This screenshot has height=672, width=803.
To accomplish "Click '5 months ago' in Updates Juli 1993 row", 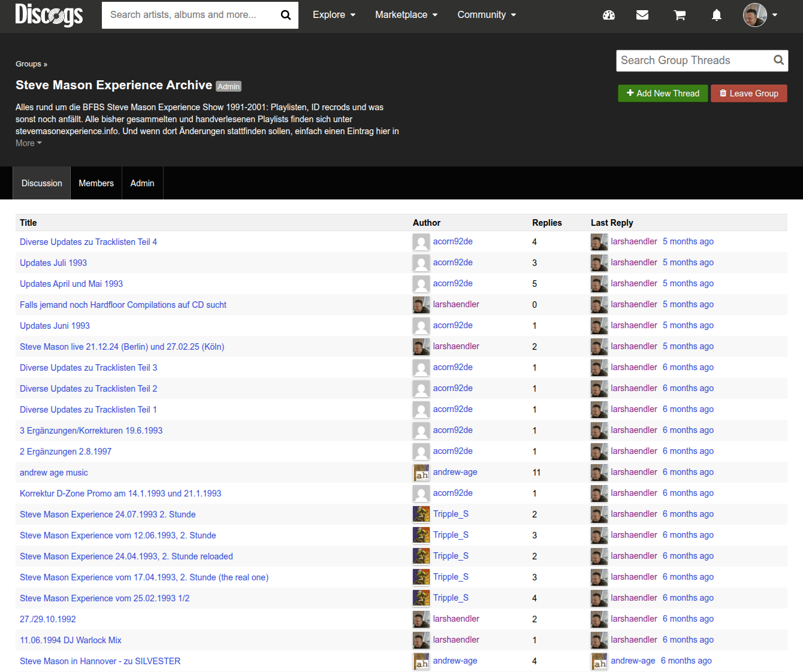I will pos(688,262).
